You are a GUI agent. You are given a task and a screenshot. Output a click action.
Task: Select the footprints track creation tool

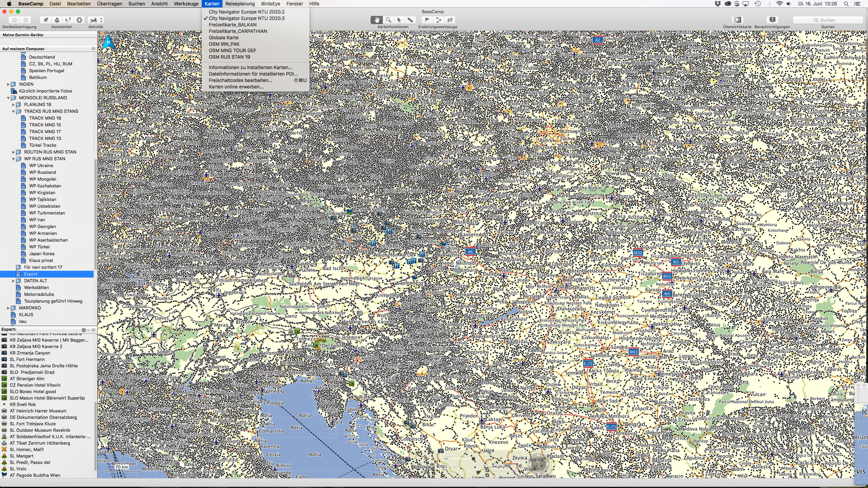click(x=450, y=20)
